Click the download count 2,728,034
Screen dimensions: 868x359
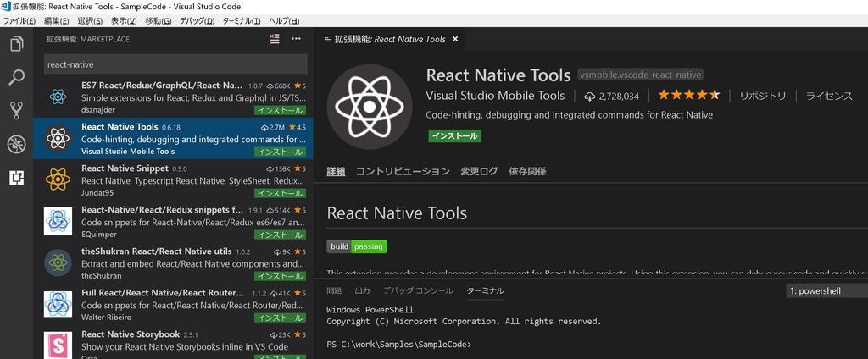tap(612, 97)
